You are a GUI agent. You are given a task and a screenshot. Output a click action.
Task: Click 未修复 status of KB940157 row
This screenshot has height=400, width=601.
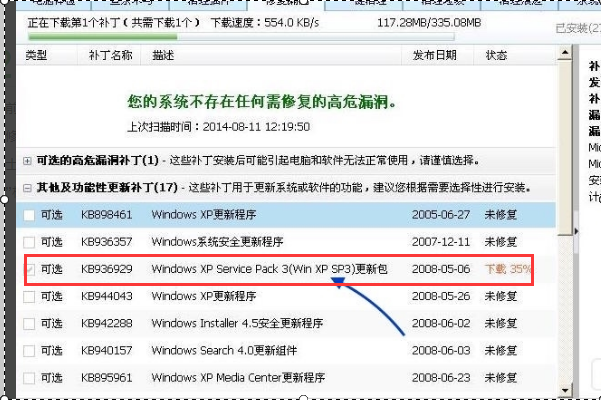tap(501, 351)
